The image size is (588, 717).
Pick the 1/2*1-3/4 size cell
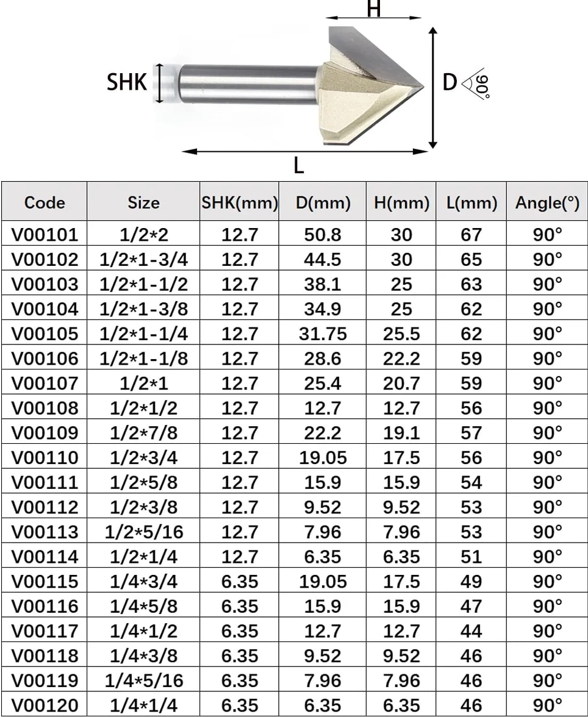coord(143,260)
